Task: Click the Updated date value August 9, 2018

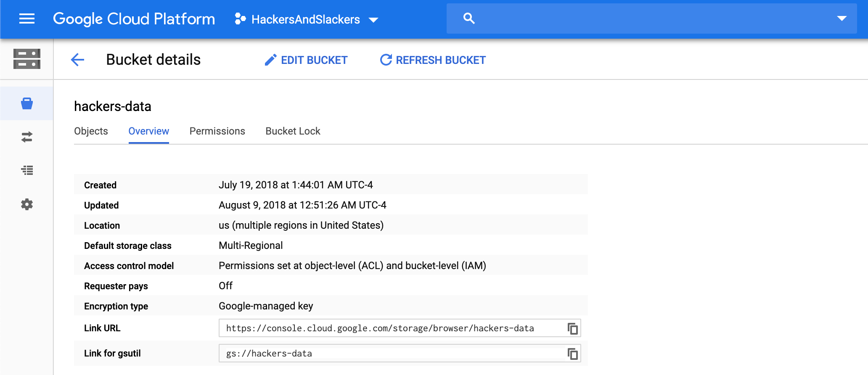Action: click(302, 205)
